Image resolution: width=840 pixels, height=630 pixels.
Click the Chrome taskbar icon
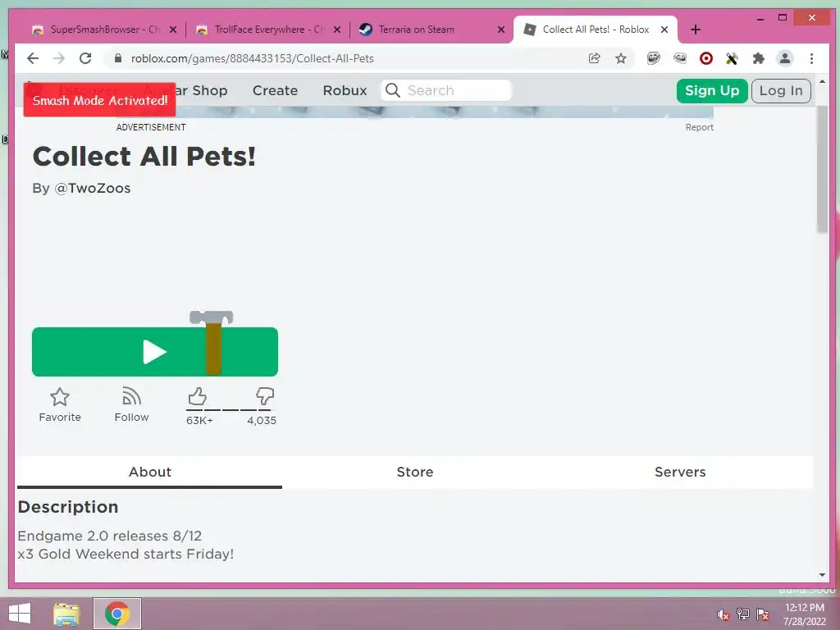pyautogui.click(x=117, y=614)
